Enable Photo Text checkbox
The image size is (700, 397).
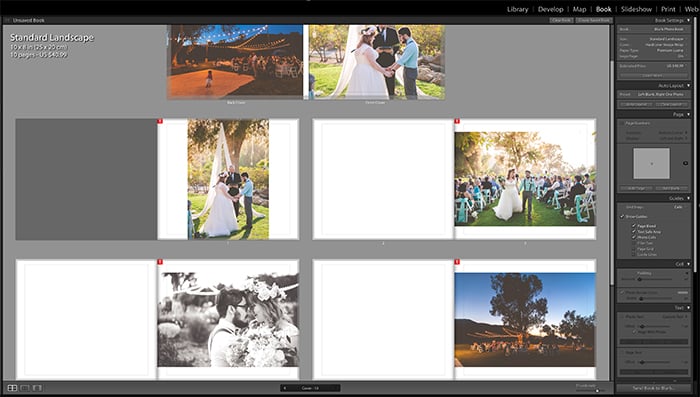tap(622, 317)
